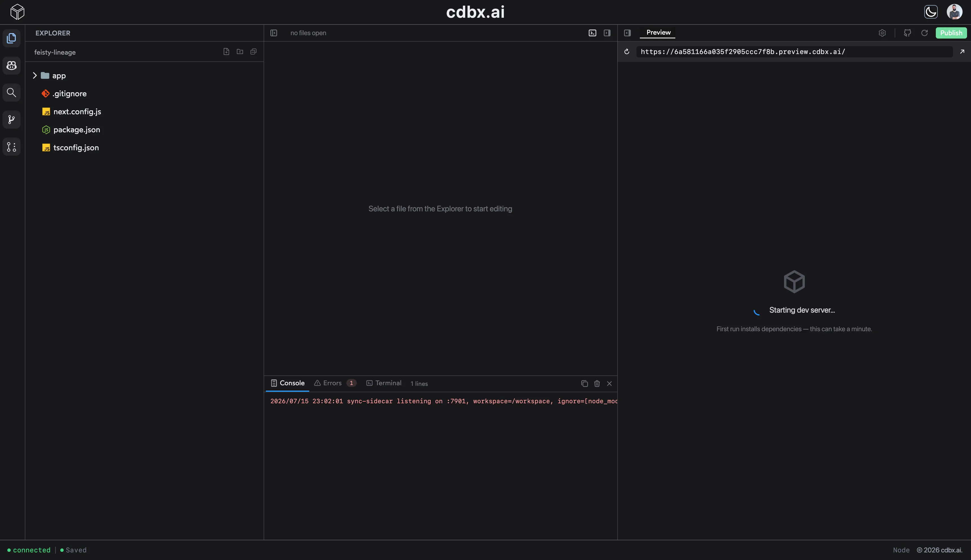This screenshot has width=971, height=560.
Task: Open the Git branch sidebar icon
Action: coord(12,120)
